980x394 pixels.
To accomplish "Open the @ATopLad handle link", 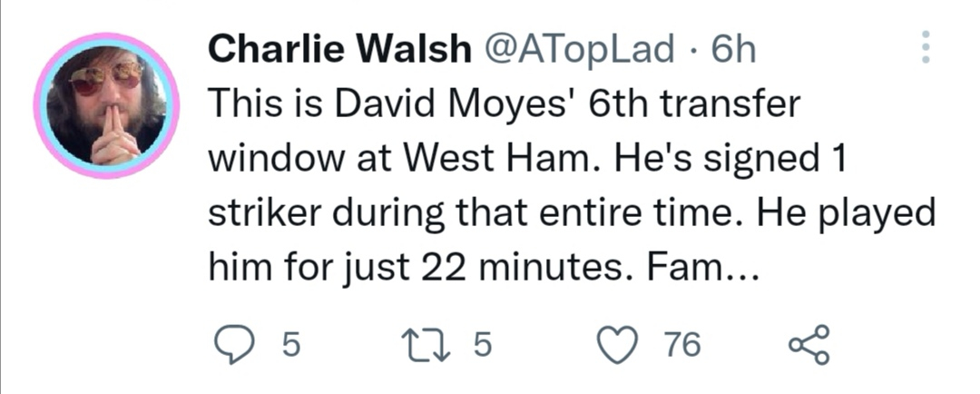I will pyautogui.click(x=575, y=49).
